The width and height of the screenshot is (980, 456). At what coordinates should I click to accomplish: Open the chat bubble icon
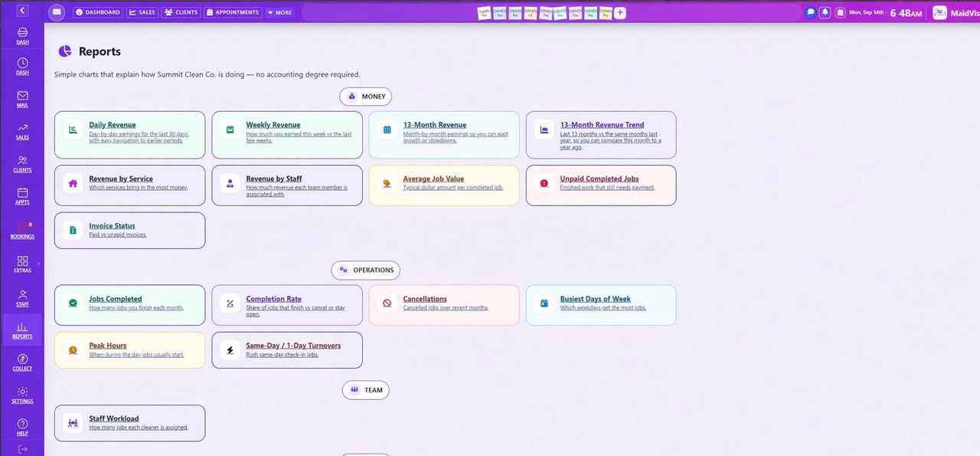[811, 12]
